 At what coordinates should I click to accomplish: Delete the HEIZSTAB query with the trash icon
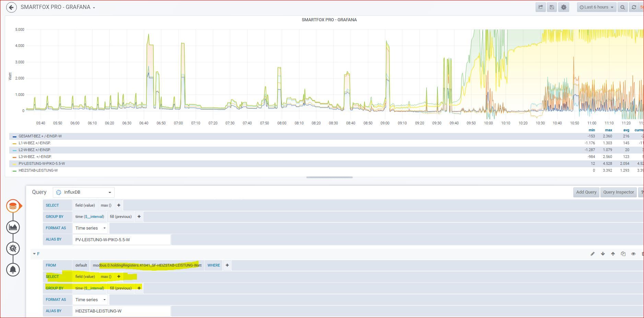[643, 254]
